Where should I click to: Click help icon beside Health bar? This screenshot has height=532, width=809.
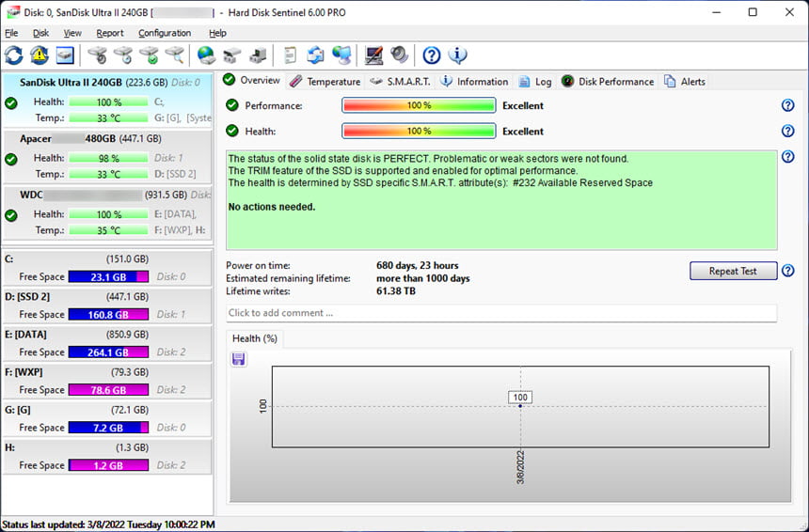tap(788, 131)
